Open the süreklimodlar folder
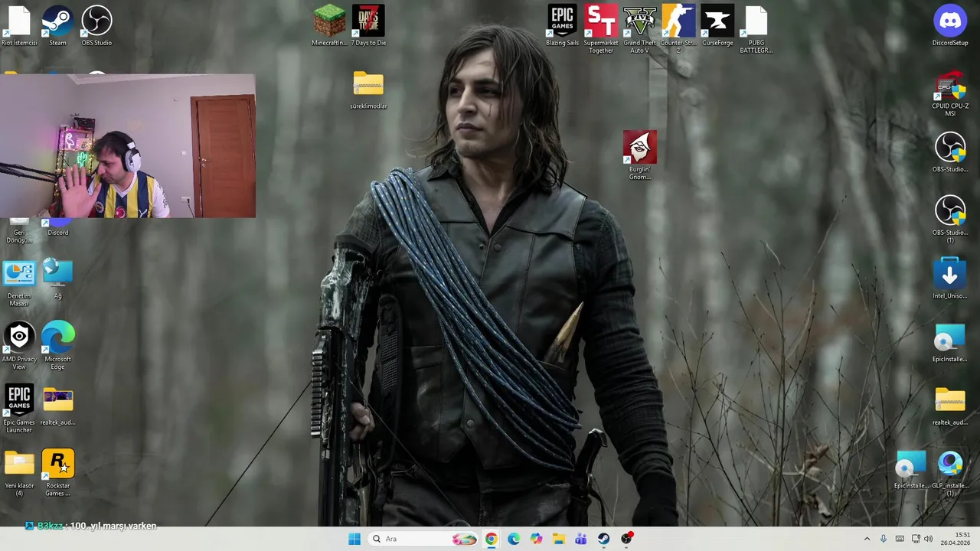980x551 pixels. (x=368, y=90)
